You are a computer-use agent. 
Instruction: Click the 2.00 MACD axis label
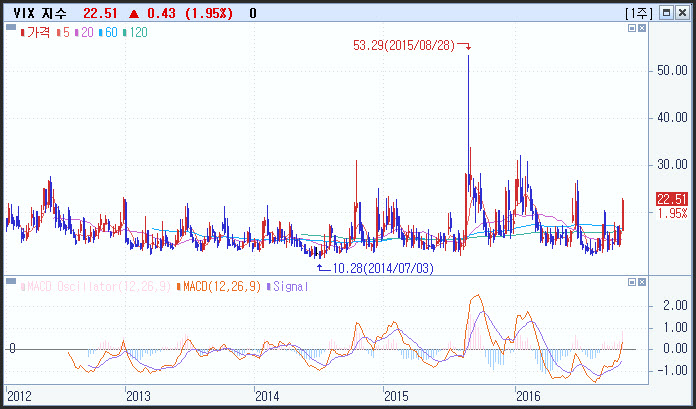coord(675,306)
